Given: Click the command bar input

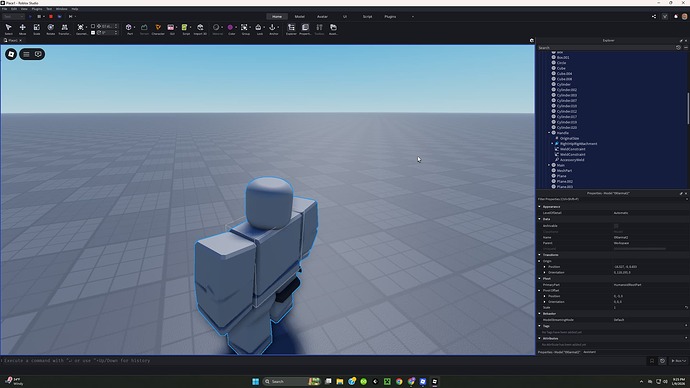Looking at the screenshot, I should click(323, 361).
